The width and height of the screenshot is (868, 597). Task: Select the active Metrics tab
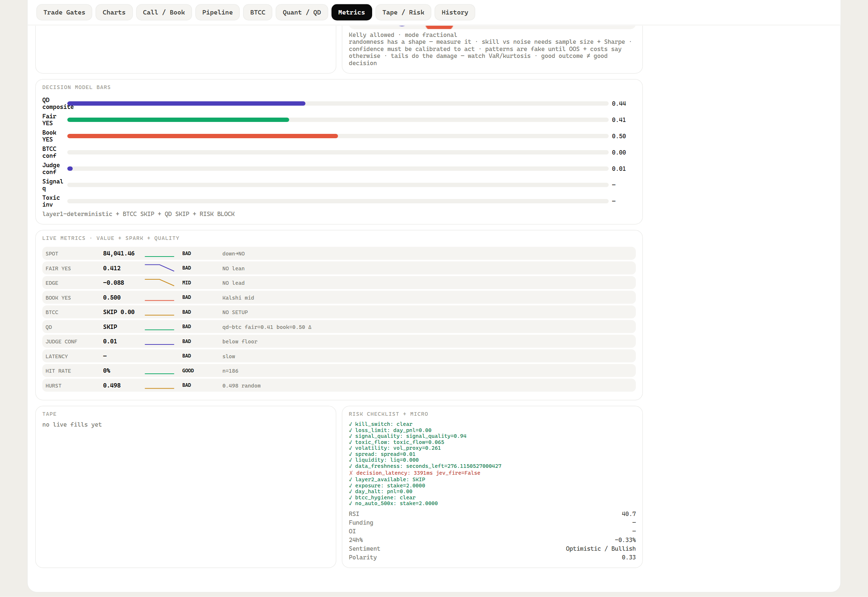pos(352,12)
